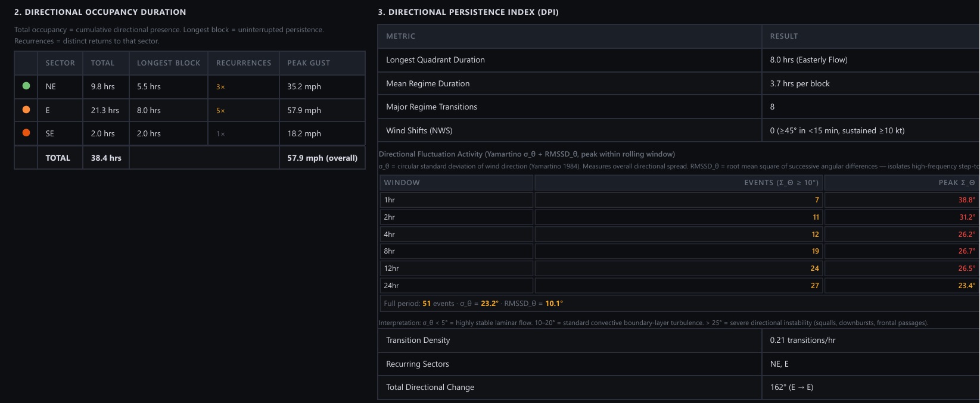
Task: Select the 2hr window row label
Action: pyautogui.click(x=390, y=217)
